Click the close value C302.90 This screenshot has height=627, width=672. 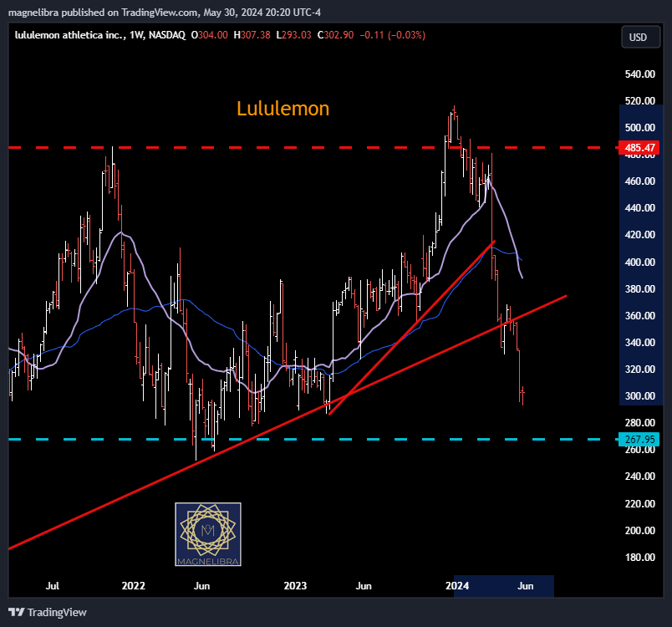point(335,35)
